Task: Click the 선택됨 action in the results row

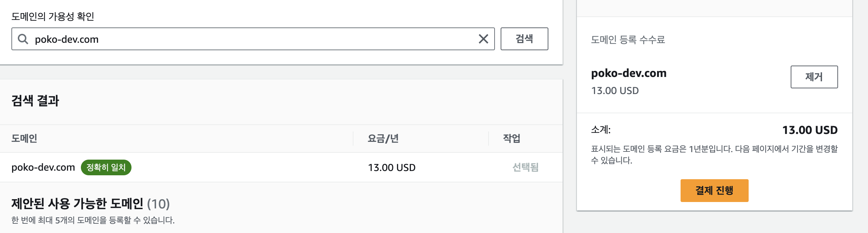Action: (x=525, y=167)
